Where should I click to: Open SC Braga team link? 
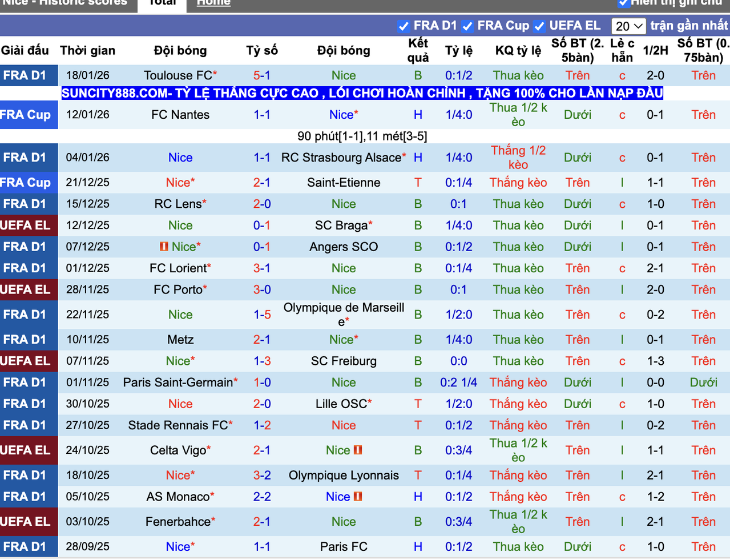pos(341,225)
